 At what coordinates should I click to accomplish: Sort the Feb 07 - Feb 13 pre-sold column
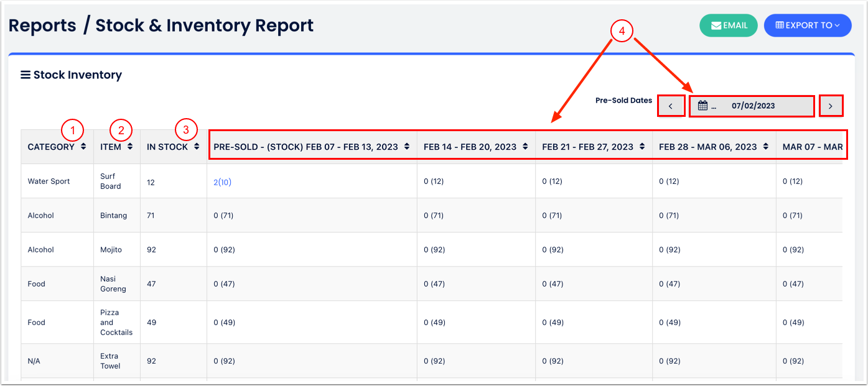pos(406,147)
